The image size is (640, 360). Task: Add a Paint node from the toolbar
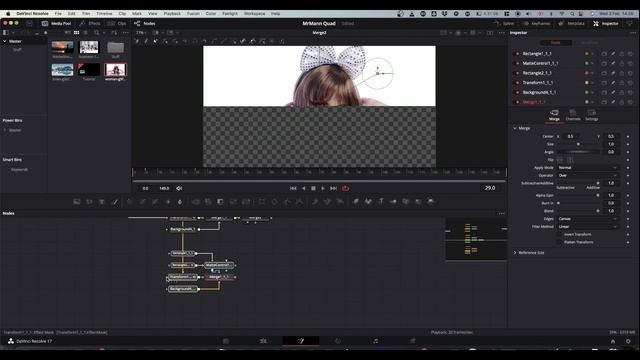(115, 202)
